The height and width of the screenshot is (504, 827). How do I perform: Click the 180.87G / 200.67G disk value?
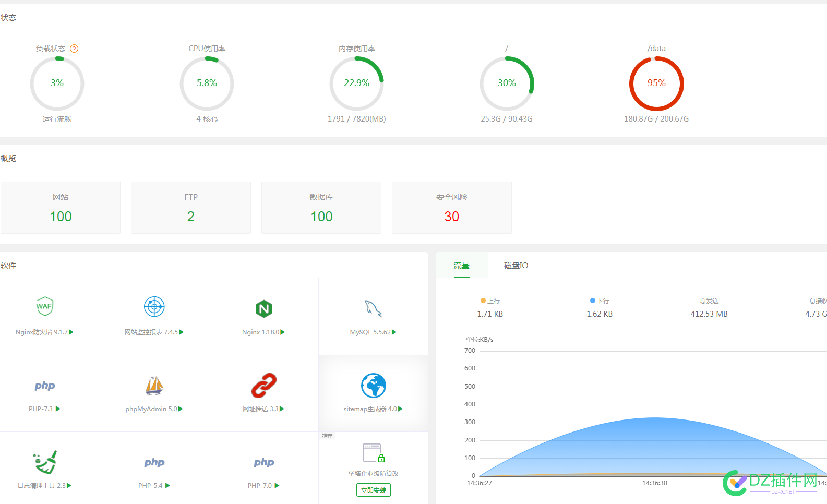pos(656,119)
